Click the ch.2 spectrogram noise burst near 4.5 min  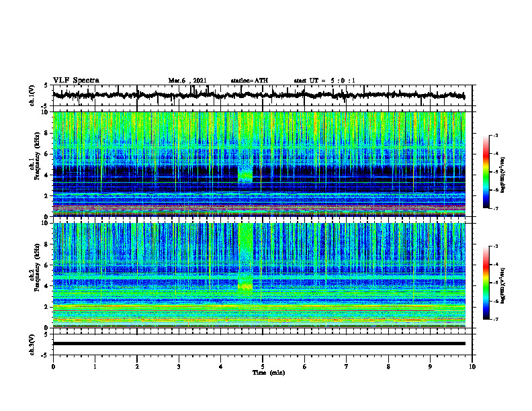coord(246,258)
